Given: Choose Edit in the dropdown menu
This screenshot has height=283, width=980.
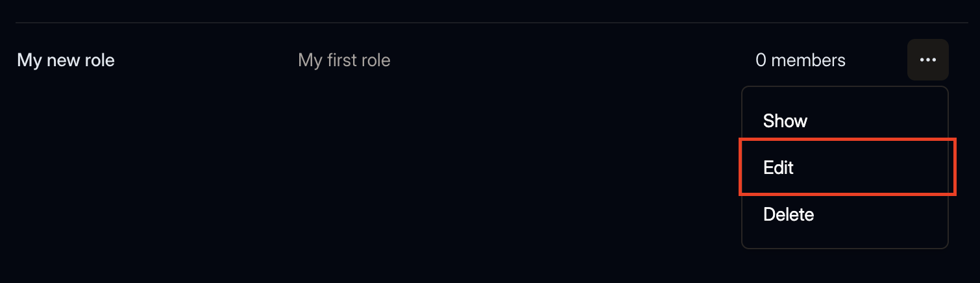Looking at the screenshot, I should point(778,168).
